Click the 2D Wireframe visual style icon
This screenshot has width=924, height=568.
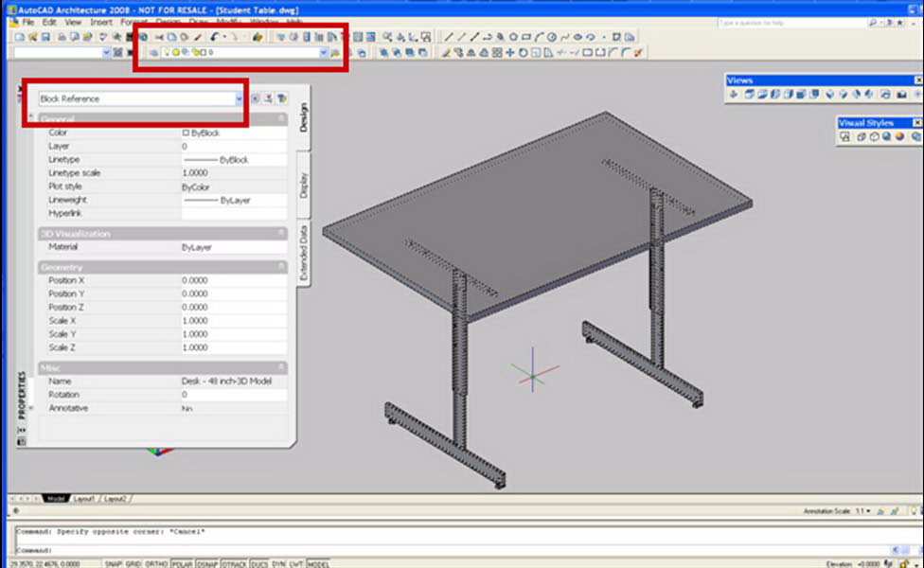845,136
